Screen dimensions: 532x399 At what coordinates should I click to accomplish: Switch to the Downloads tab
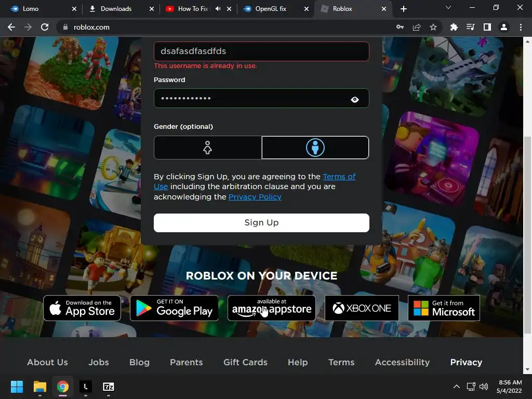pos(121,9)
